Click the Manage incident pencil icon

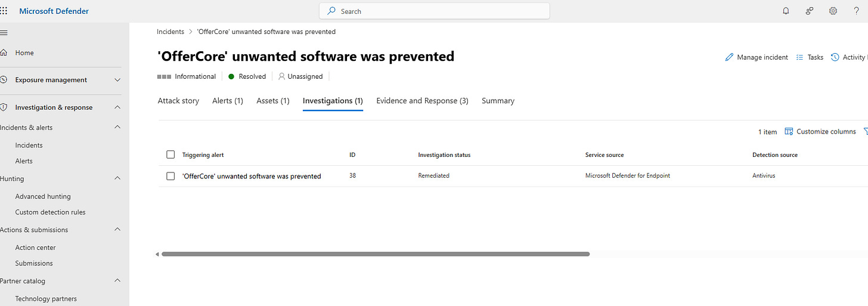729,57
